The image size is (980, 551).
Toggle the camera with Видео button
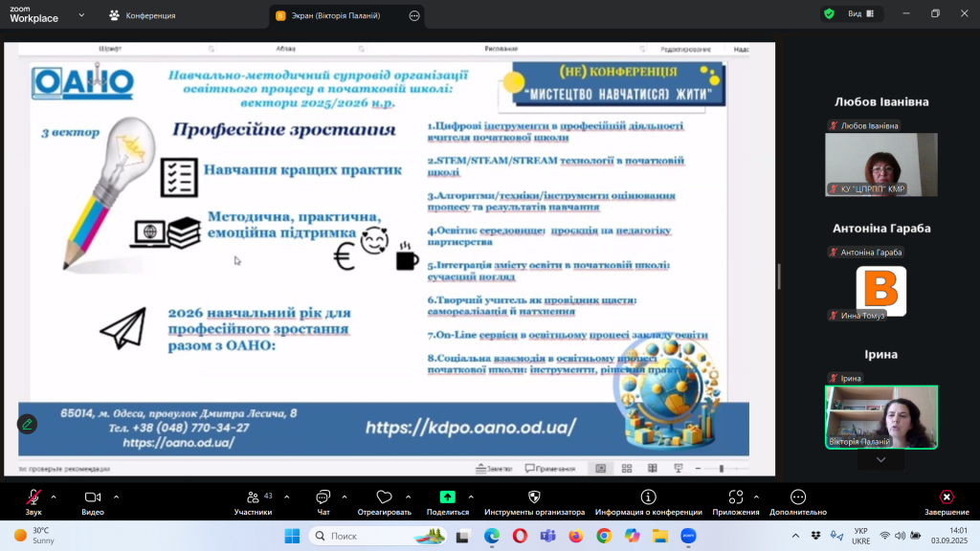[93, 497]
